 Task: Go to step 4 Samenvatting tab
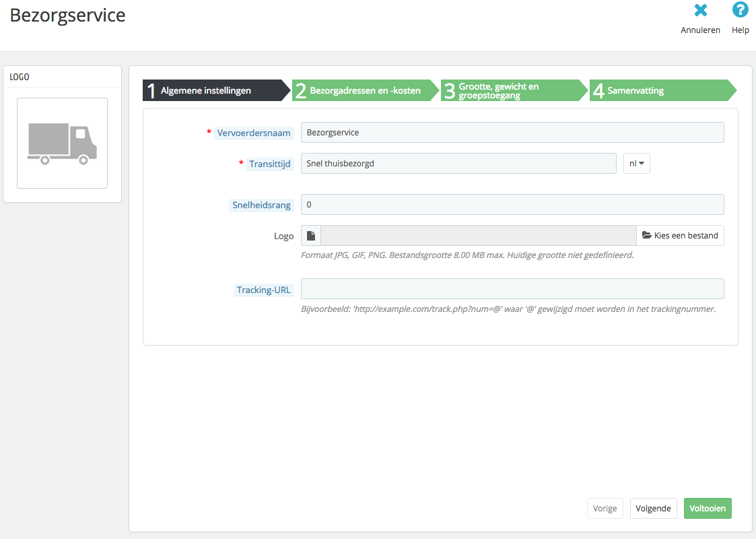click(x=663, y=90)
